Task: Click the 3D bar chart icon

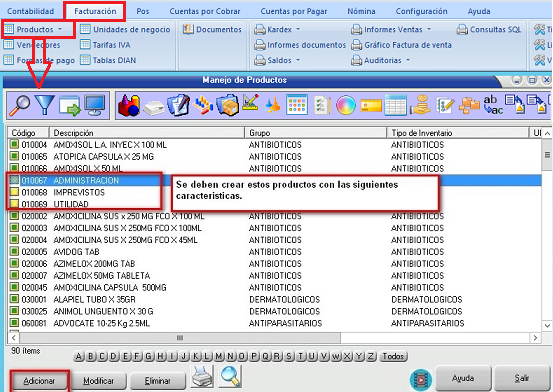Action: click(x=202, y=105)
